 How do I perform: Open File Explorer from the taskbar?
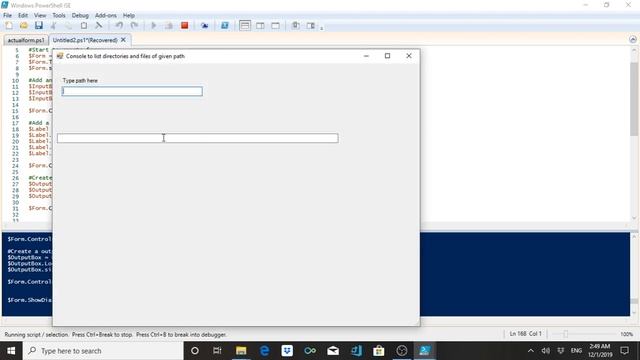point(241,351)
